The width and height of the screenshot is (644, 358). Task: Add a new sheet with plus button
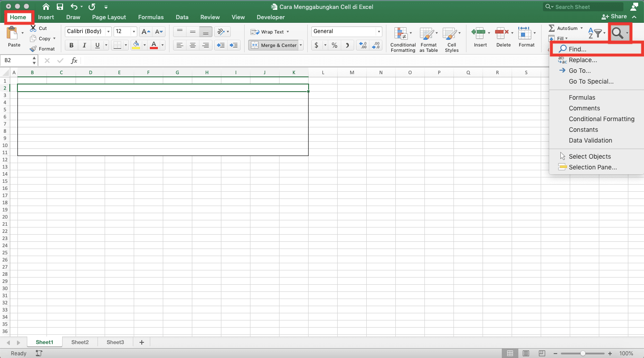(x=142, y=342)
